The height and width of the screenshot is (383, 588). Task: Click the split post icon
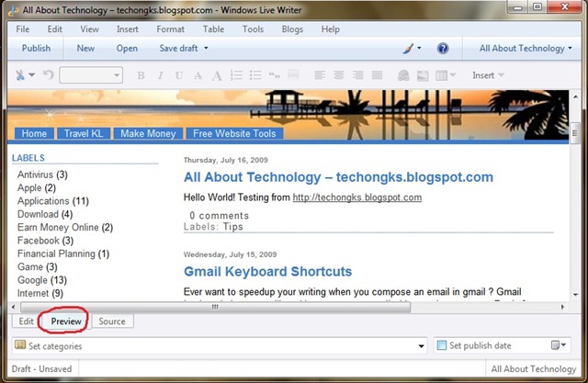293,75
